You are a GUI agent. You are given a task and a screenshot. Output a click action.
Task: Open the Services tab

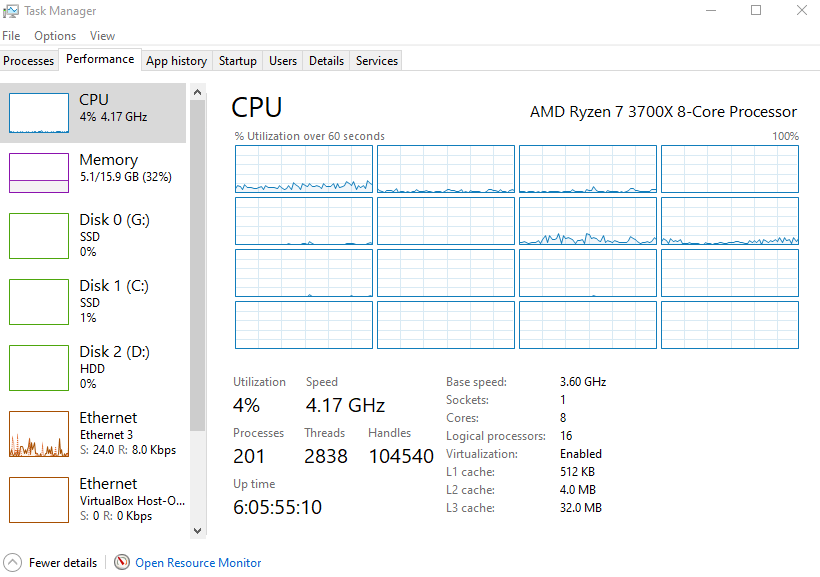377,61
